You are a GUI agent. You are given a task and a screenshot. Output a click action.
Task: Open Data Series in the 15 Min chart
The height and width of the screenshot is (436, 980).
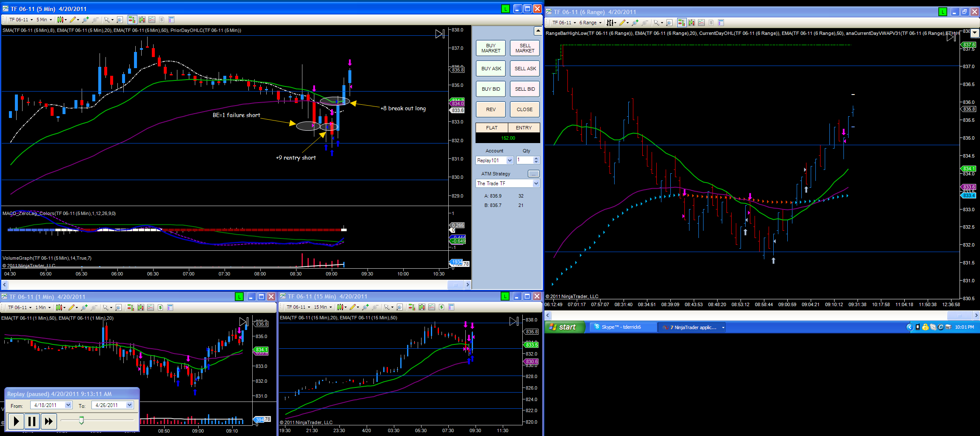[x=422, y=307]
